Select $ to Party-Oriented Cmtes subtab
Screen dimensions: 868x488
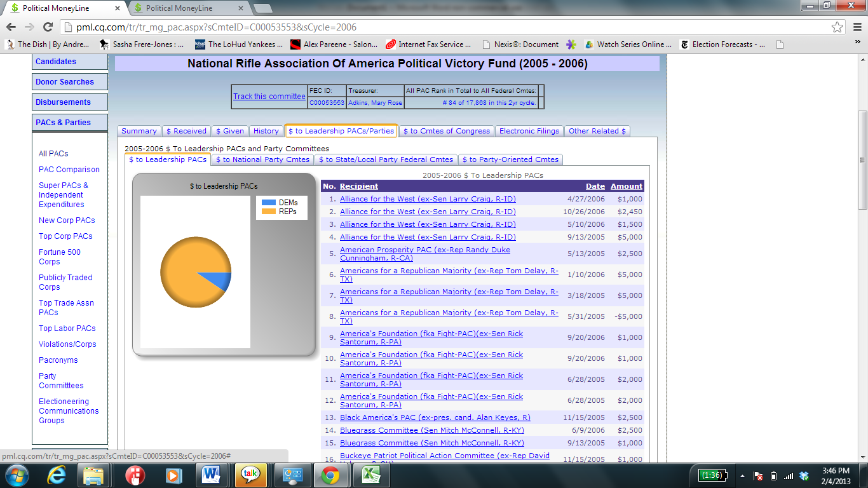pyautogui.click(x=511, y=159)
